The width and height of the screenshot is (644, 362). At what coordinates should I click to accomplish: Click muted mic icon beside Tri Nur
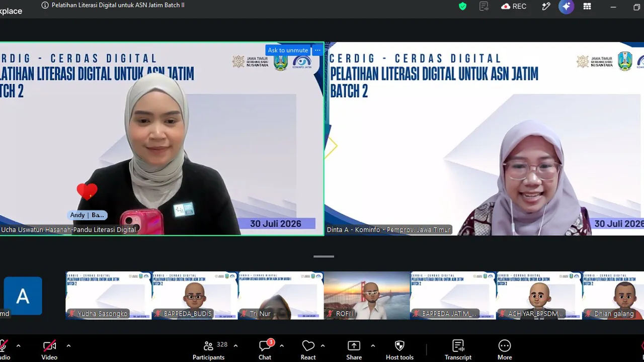point(245,314)
